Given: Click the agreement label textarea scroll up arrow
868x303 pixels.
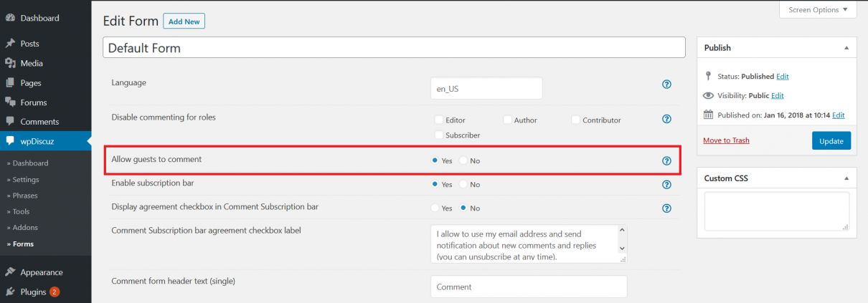Looking at the screenshot, I should [622, 231].
